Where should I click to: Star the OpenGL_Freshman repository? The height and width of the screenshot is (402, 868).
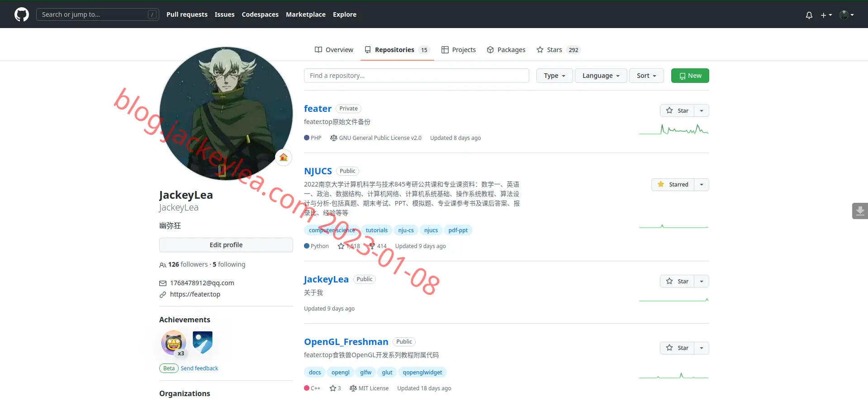pos(677,348)
